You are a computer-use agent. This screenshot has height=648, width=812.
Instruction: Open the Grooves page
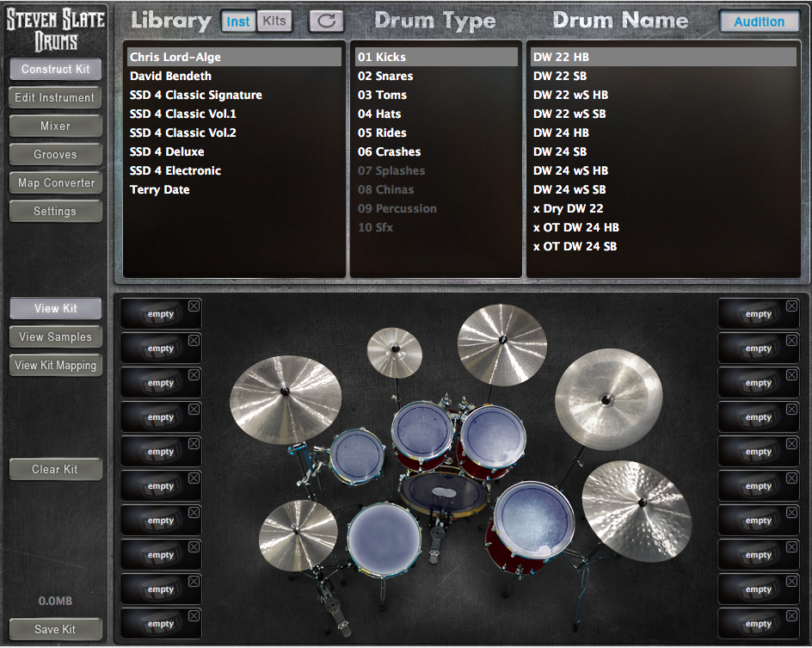coord(55,154)
